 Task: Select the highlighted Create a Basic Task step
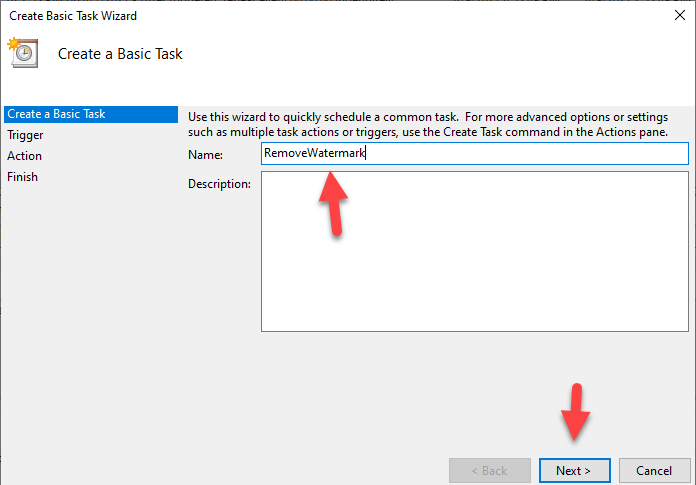tap(56, 114)
